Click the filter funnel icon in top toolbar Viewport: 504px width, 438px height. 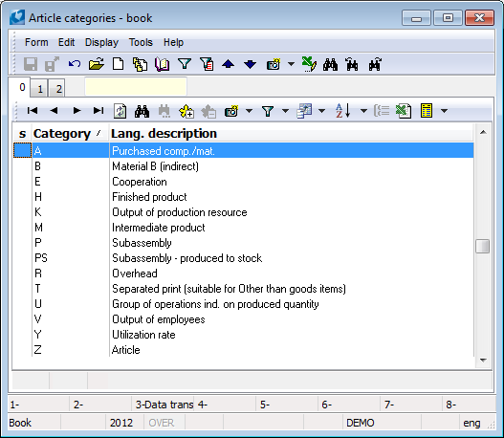click(x=185, y=64)
